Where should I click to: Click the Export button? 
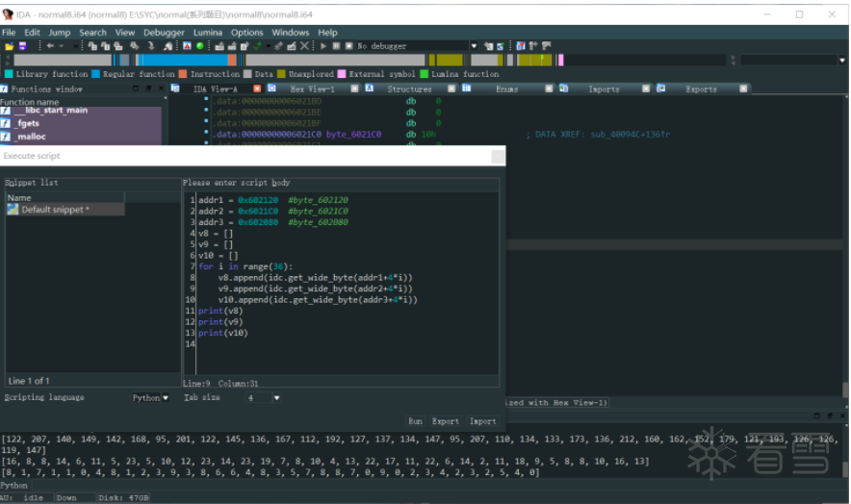(x=446, y=421)
